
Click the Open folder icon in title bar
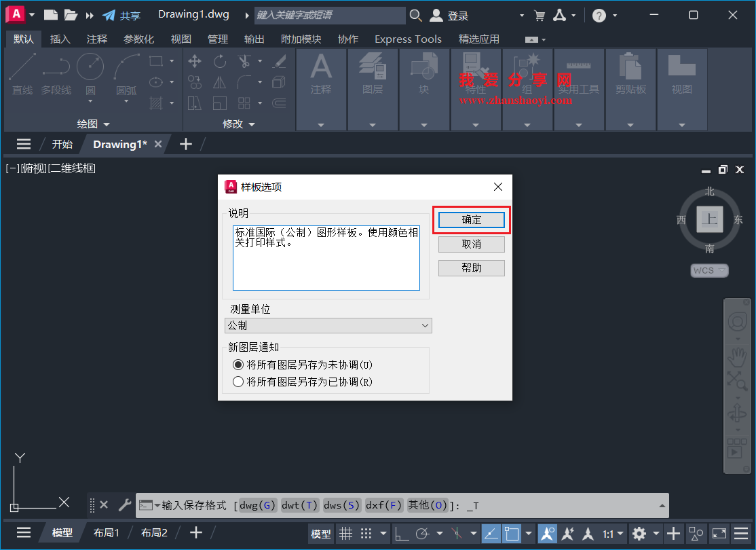click(71, 15)
